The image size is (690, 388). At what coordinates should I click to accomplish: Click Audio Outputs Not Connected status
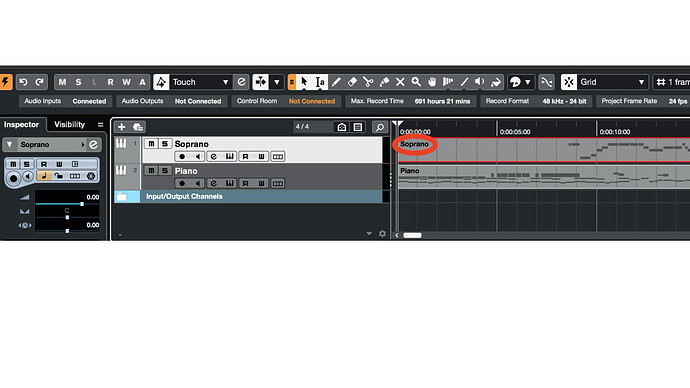click(x=172, y=101)
